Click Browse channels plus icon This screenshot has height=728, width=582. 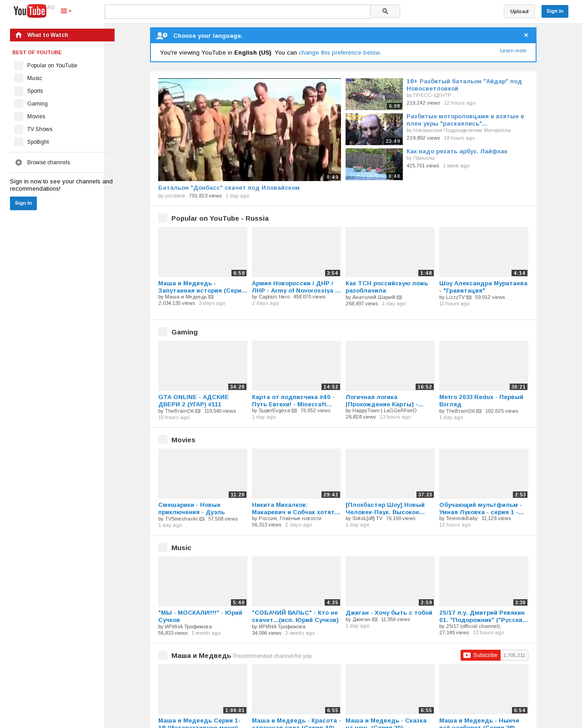(19, 162)
